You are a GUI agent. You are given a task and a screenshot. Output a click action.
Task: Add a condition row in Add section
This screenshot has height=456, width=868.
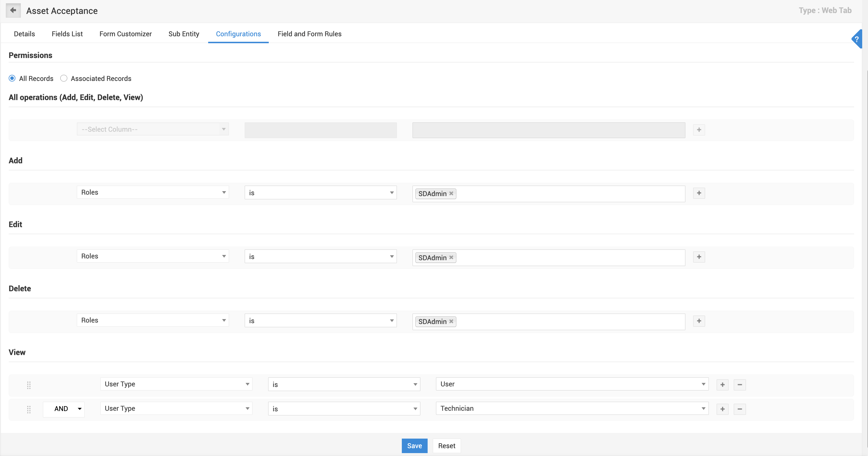click(x=699, y=193)
